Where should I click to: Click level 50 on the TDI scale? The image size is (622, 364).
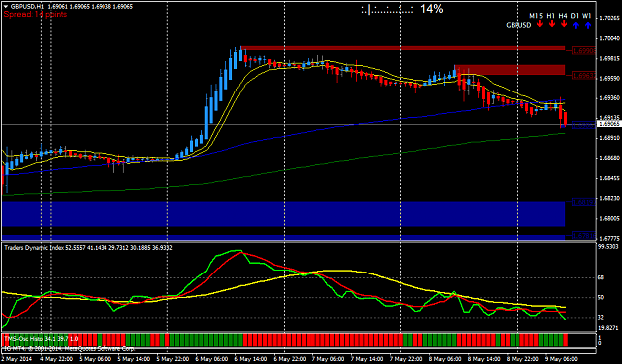click(601, 298)
